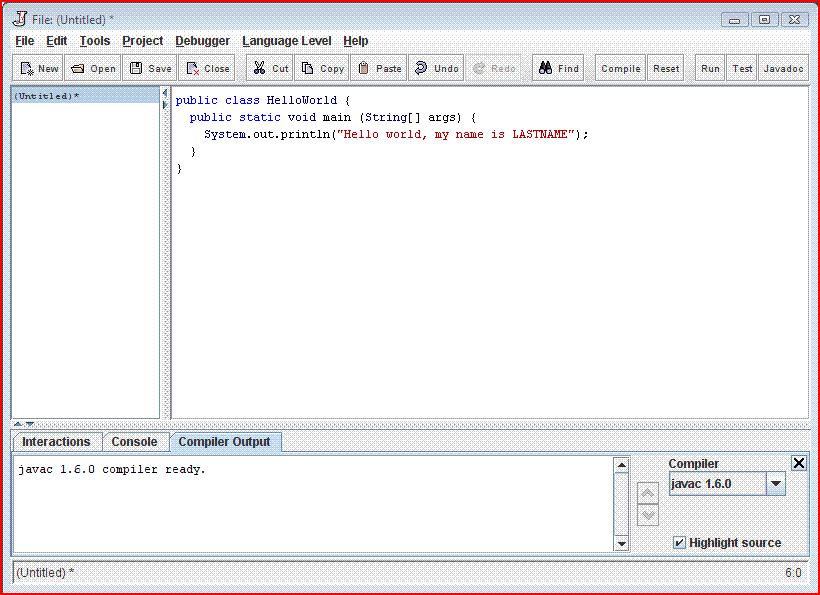Switch to the Interactions tab
Screen dimensions: 820x595
pyautogui.click(x=56, y=442)
